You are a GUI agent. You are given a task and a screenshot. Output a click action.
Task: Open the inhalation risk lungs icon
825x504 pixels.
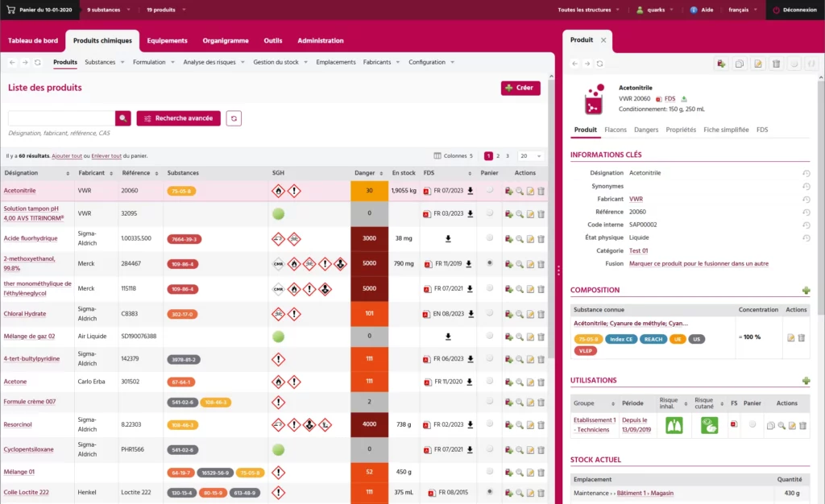click(x=674, y=425)
